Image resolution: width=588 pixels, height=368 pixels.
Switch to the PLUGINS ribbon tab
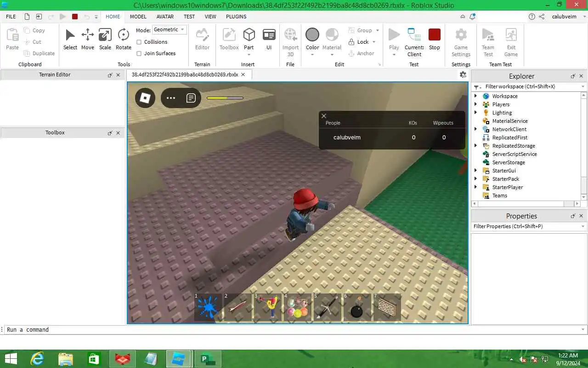(236, 17)
